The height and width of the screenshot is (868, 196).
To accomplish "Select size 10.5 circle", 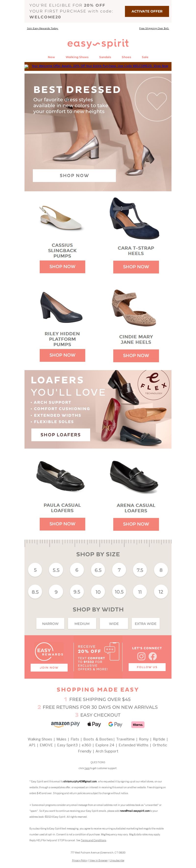I will point(119,591).
